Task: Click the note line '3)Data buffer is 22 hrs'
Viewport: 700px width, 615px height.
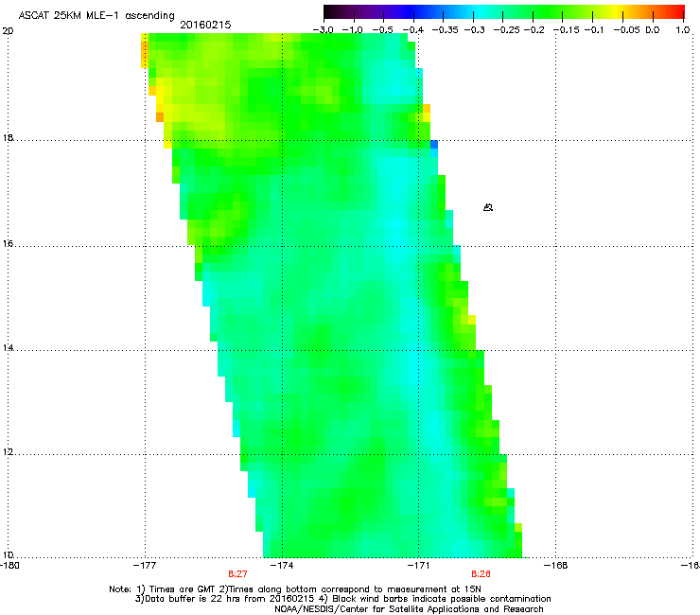Action: click(x=342, y=599)
